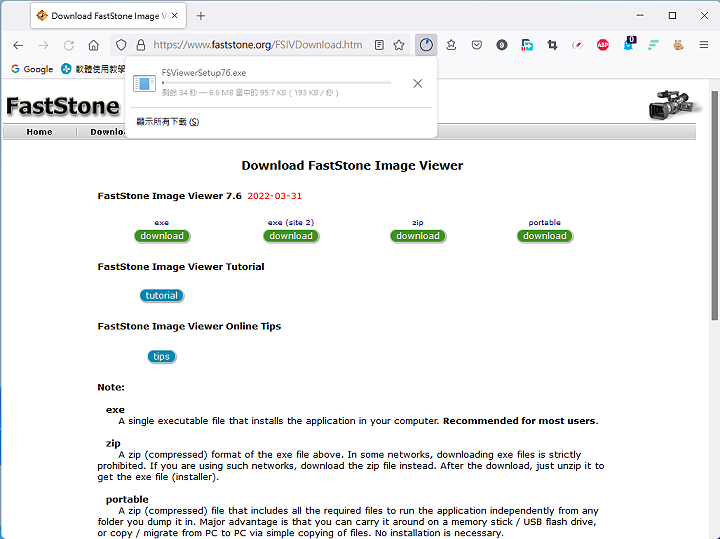Open the browser home page
The image size is (720, 539).
click(x=94, y=45)
